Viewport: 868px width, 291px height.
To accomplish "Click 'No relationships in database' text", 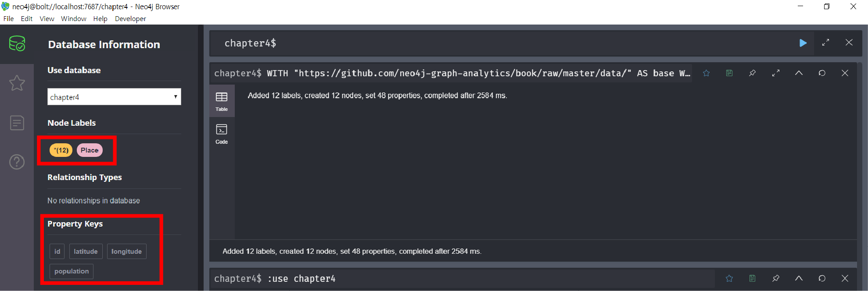I will point(93,201).
